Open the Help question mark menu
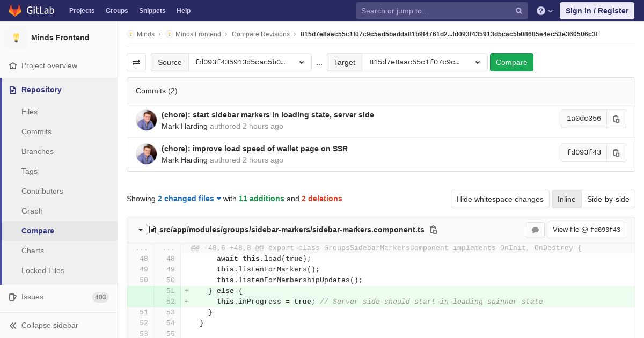 [544, 11]
